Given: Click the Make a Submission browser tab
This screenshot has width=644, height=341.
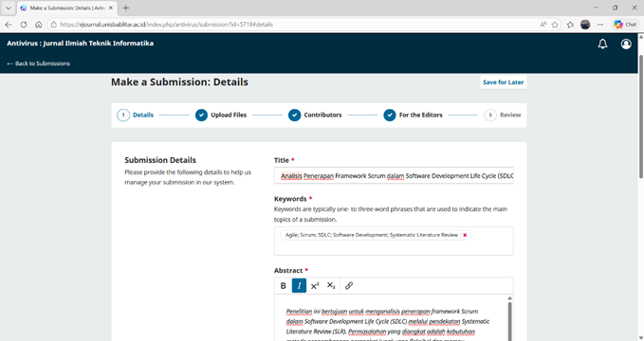Looking at the screenshot, I should click(x=67, y=8).
